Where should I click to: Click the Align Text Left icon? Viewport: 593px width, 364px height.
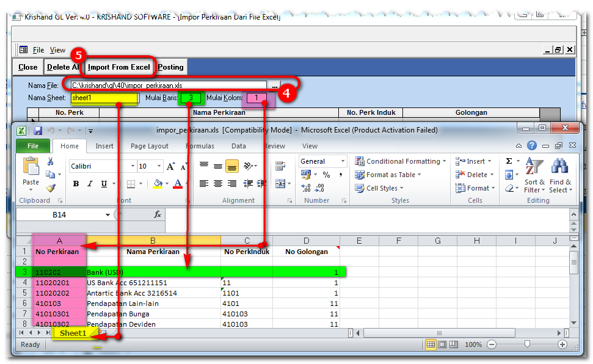[204, 184]
